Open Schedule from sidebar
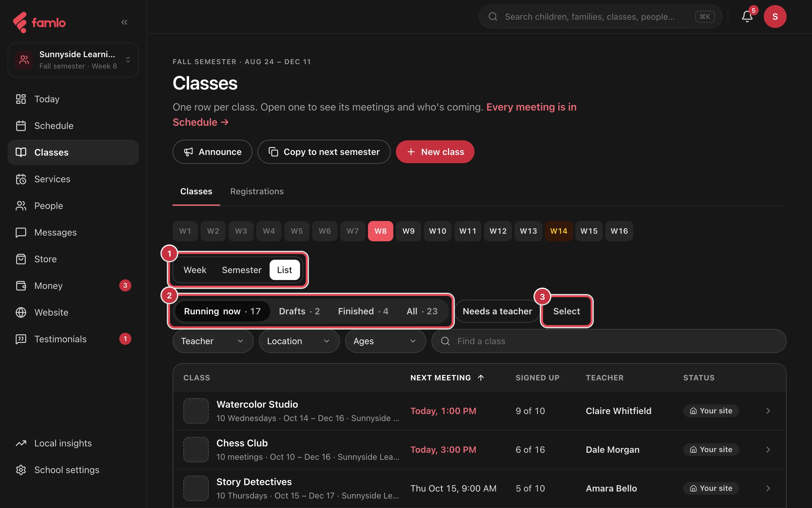 73,126
